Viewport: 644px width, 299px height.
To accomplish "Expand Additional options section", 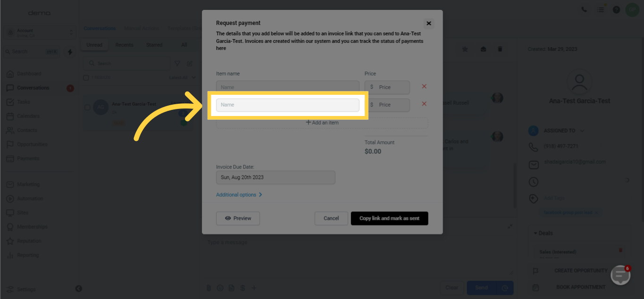I will (239, 195).
